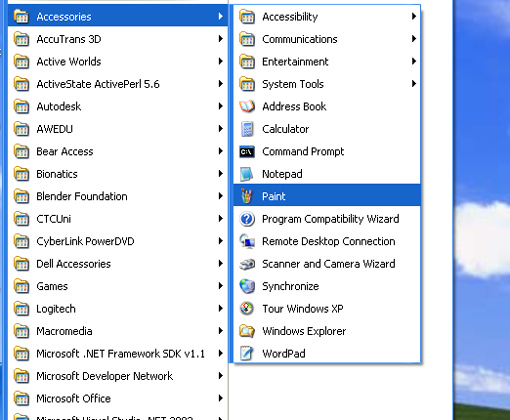Click the Notepad icon
Image resolution: width=510 pixels, height=420 pixels.
pyautogui.click(x=247, y=174)
